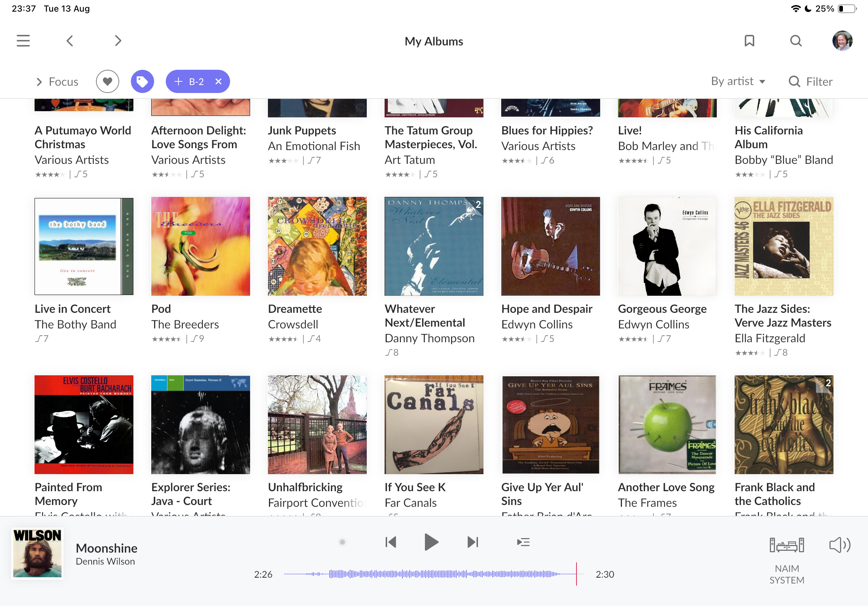The image size is (868, 606).
Task: Go back with the left arrow
Action: 70,41
